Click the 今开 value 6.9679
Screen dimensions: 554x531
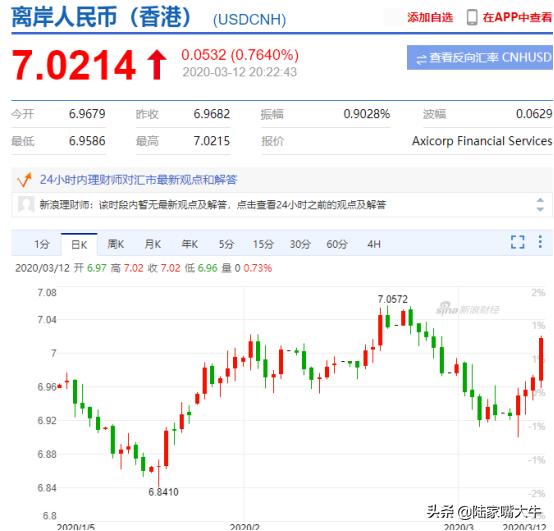click(x=87, y=114)
